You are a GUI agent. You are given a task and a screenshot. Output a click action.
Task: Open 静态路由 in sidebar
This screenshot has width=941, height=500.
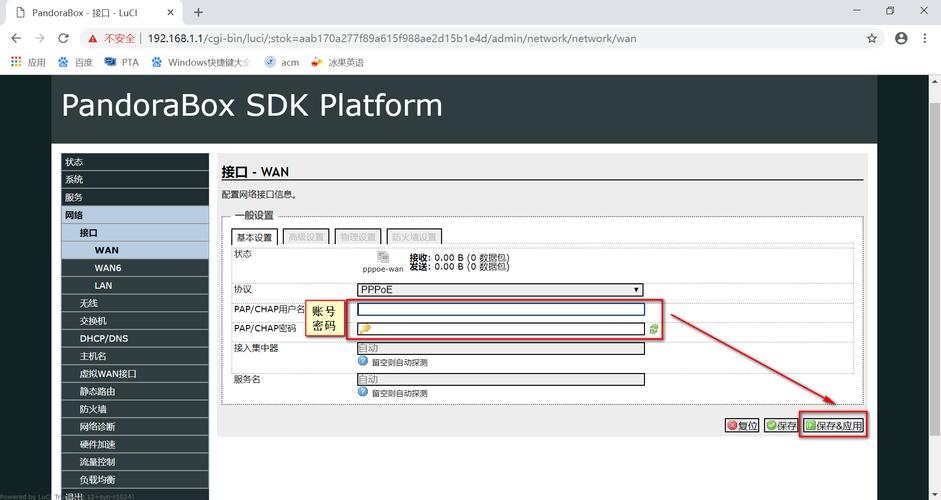(x=135, y=391)
